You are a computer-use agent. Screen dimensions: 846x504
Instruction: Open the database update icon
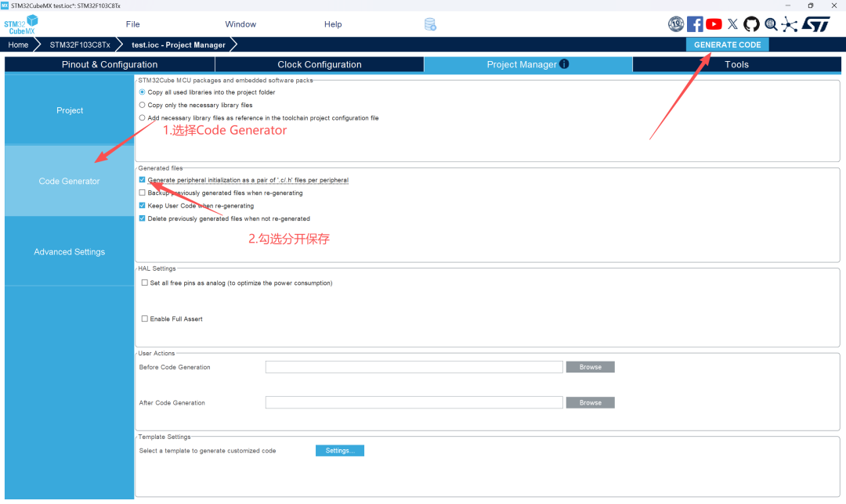(430, 24)
